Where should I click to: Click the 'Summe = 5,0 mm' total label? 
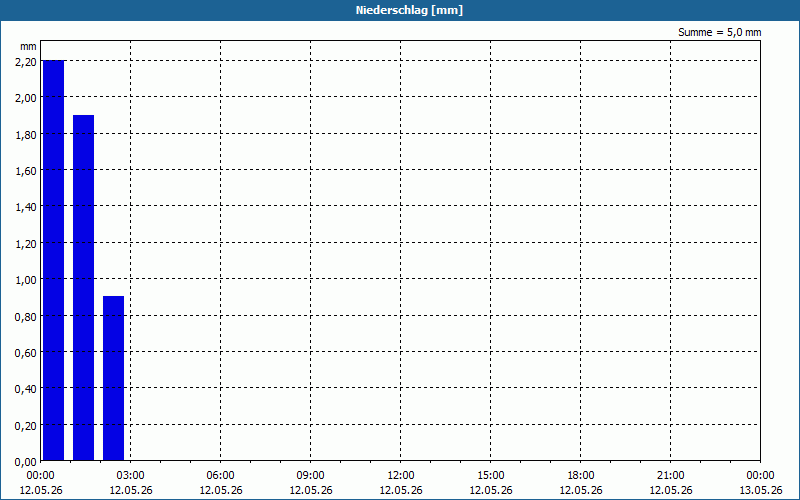click(719, 32)
